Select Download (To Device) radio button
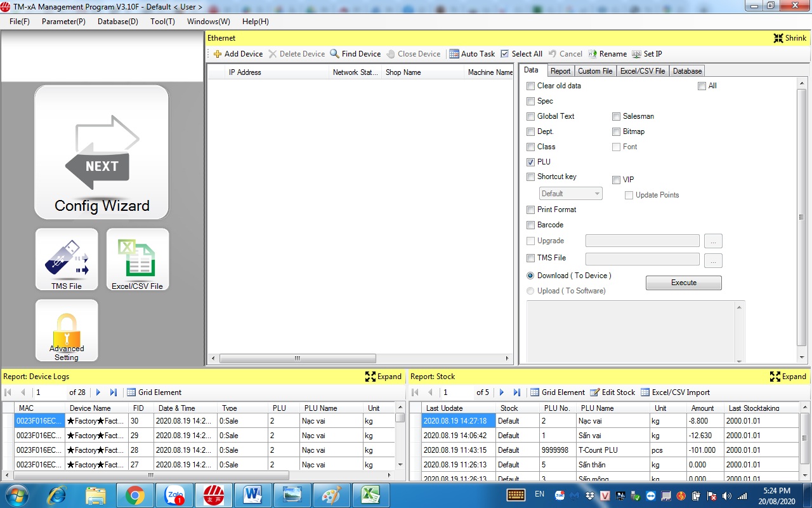Viewport: 812px width, 508px height. point(531,276)
